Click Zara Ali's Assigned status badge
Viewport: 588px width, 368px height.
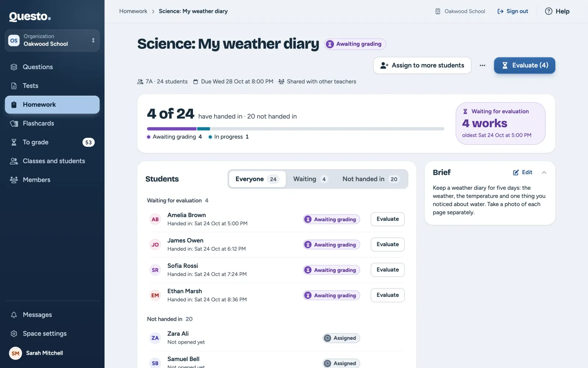click(341, 338)
